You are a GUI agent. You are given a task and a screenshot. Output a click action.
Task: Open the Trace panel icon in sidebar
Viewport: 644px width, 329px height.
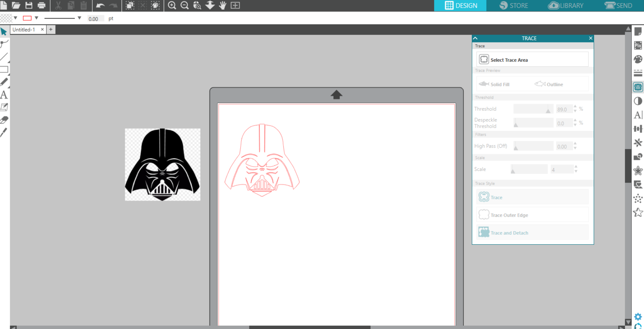638,87
